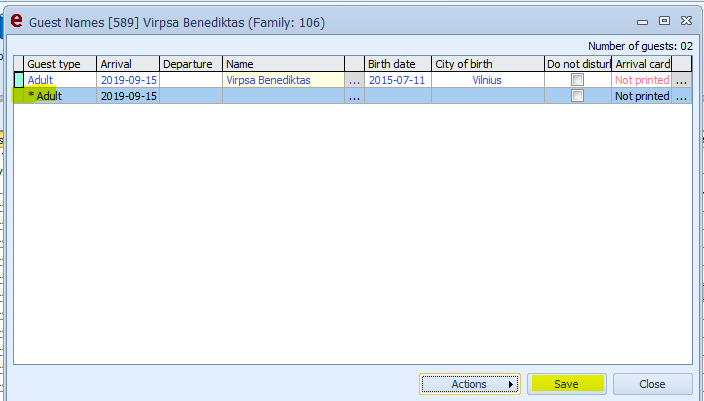This screenshot has height=401, width=704.
Task: Open name lookup for Virpsa Benediktas
Action: [354, 80]
